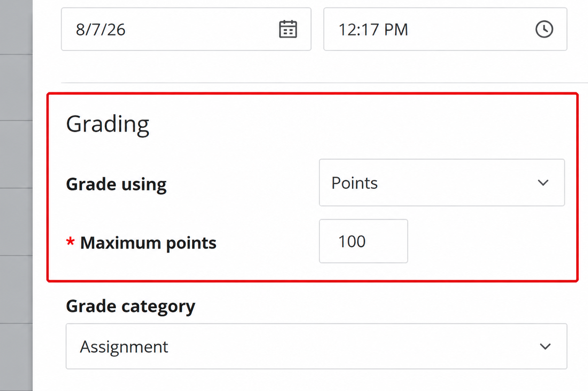The width and height of the screenshot is (588, 391).
Task: Click the 8/7/26 date text
Action: point(101,30)
